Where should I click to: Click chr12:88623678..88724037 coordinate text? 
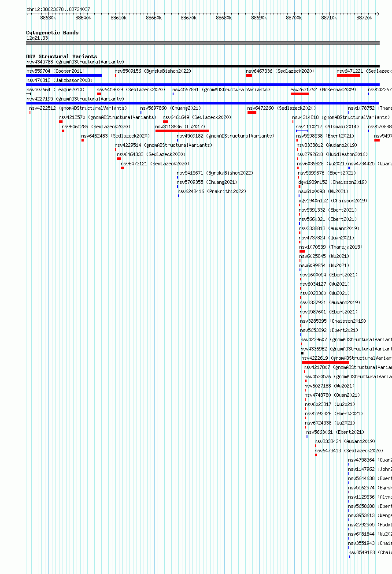point(58,9)
